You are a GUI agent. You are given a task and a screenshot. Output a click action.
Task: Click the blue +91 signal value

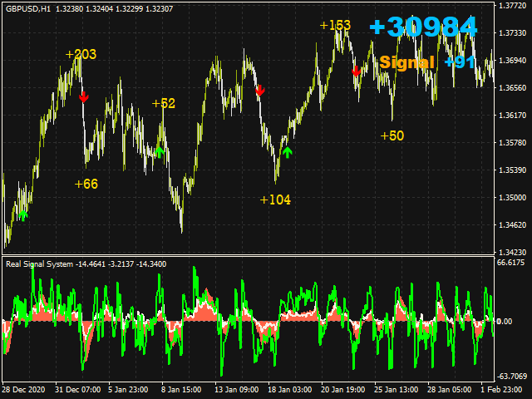[x=460, y=62]
